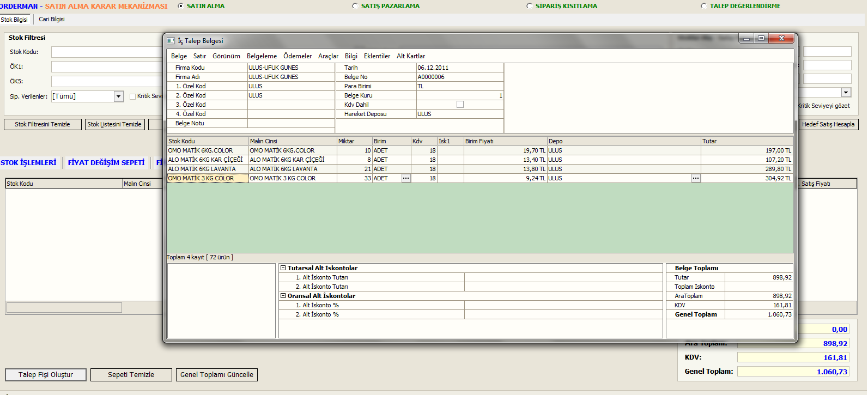Click the Belge Kuru value 1

tap(460, 95)
